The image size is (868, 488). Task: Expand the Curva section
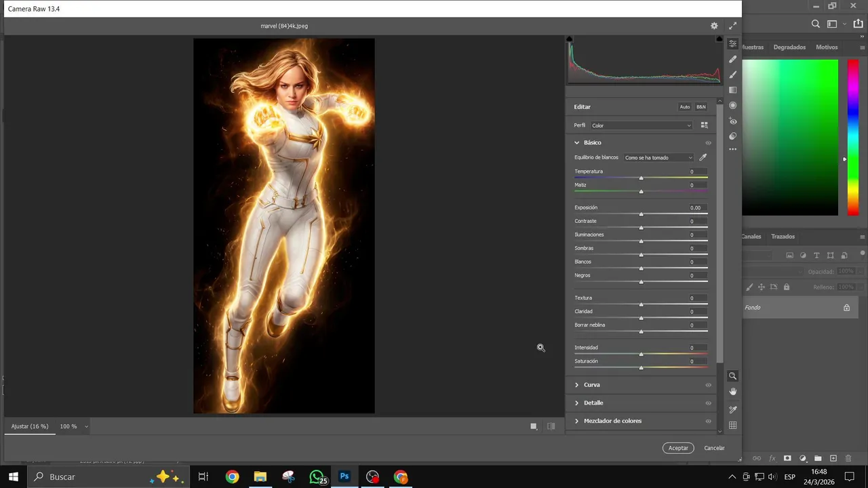point(577,385)
